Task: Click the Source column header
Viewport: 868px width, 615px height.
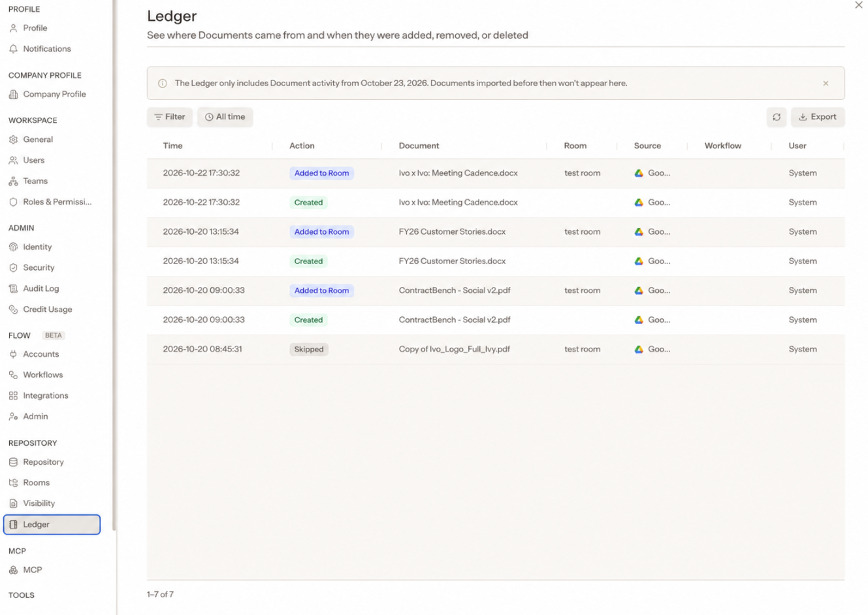Action: [647, 146]
